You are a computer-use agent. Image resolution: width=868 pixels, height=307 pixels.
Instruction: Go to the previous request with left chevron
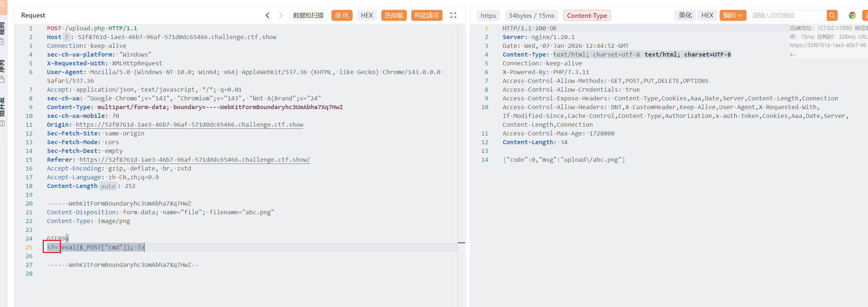(268, 15)
